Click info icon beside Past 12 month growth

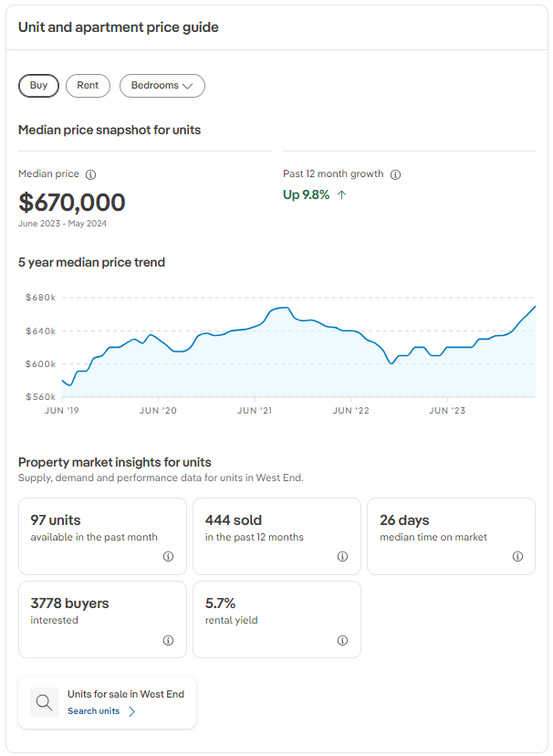[x=395, y=174]
